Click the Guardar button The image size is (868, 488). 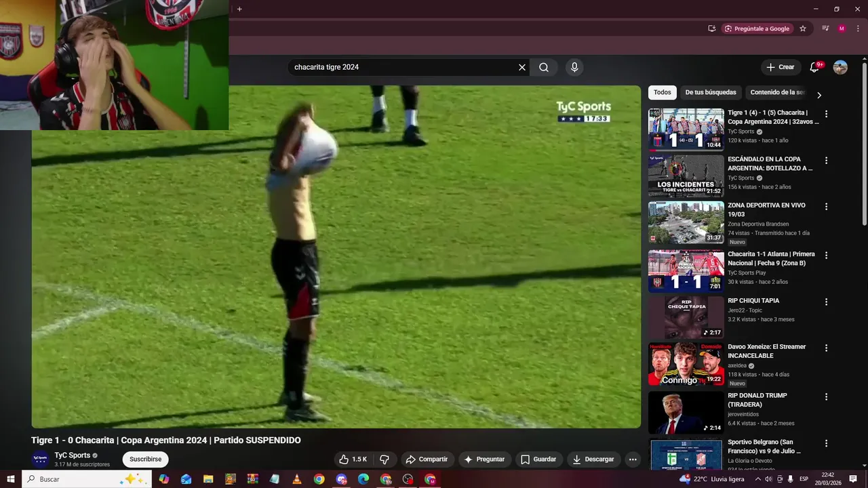(538, 460)
